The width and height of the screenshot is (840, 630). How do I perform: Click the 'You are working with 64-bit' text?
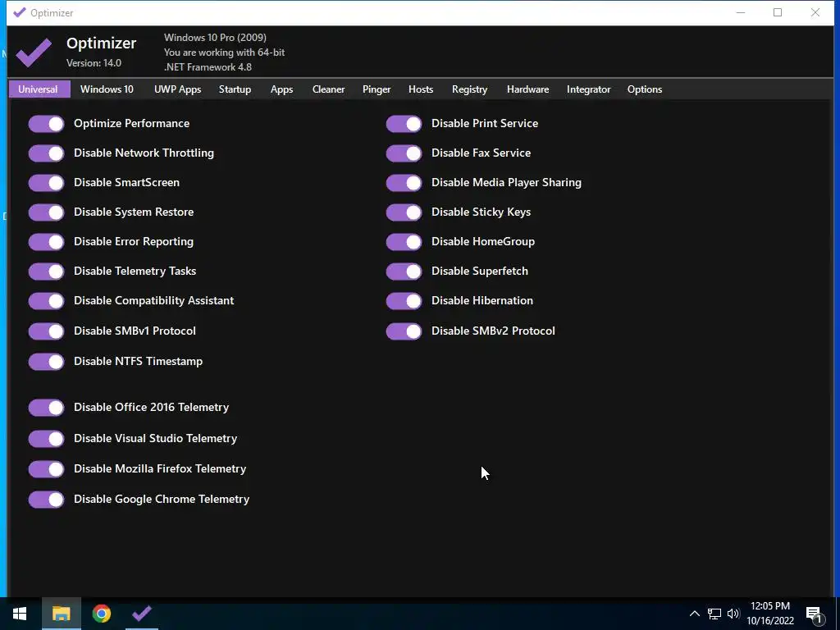(x=224, y=52)
